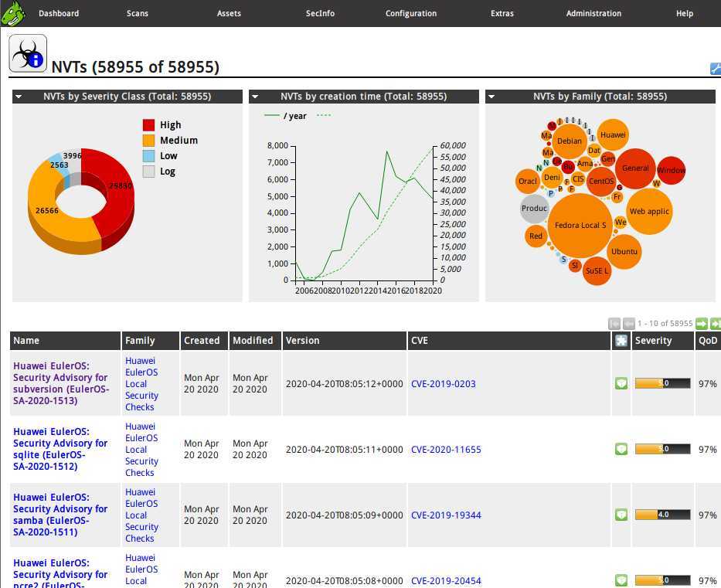Sort table by Severity column
Image resolution: width=721 pixels, height=588 pixels.
653,341
